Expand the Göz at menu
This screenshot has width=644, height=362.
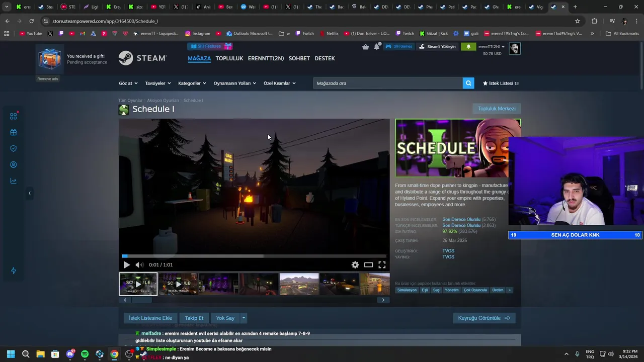click(128, 83)
